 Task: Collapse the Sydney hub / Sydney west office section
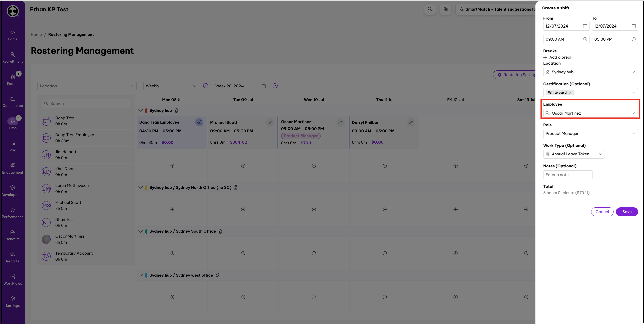point(141,275)
